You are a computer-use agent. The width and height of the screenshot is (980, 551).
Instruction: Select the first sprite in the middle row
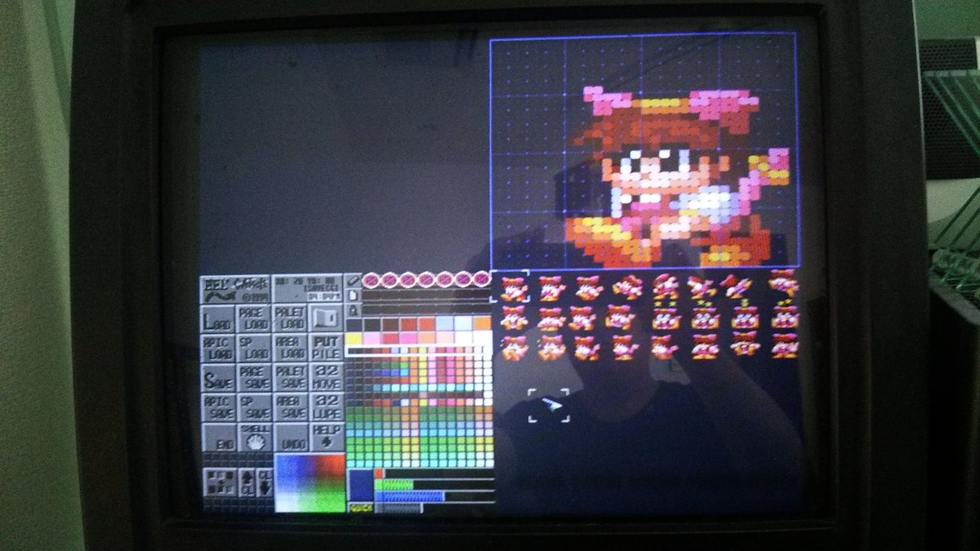[513, 318]
